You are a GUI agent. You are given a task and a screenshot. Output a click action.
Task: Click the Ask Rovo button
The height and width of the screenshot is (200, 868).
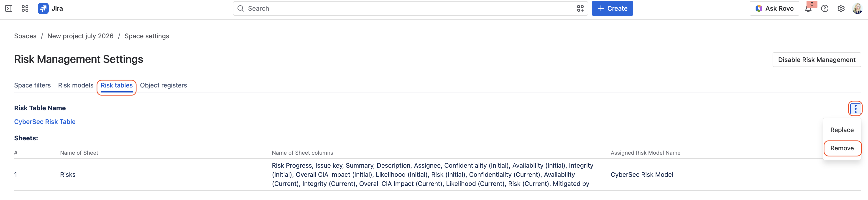tap(774, 8)
